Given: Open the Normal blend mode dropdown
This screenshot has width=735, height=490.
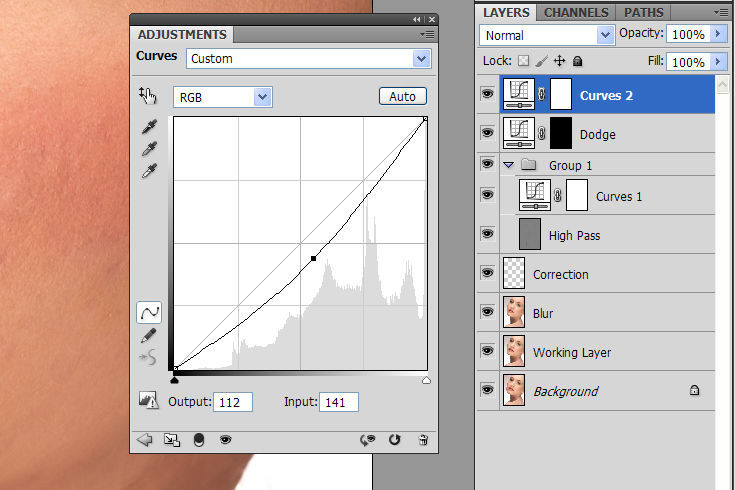Looking at the screenshot, I should pyautogui.click(x=605, y=35).
